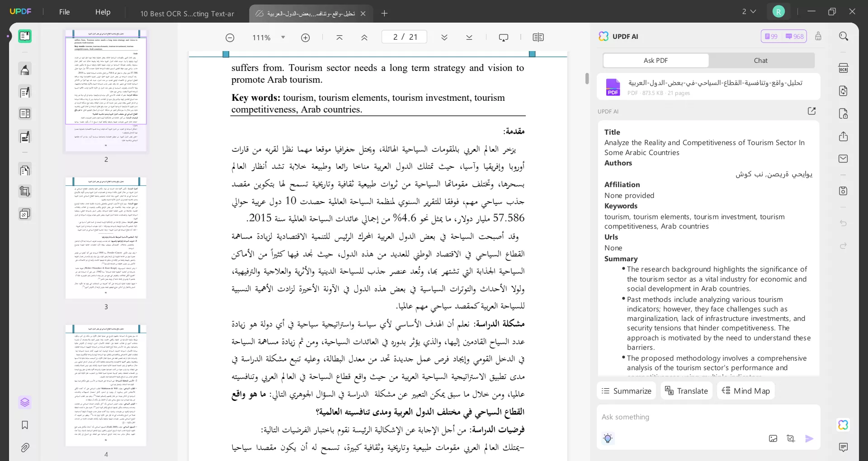Switch to the Chat tab
This screenshot has height=461, width=868.
(761, 61)
